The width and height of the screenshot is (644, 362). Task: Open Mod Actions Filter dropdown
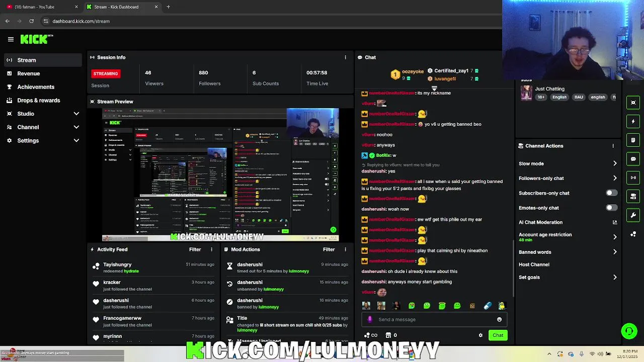[329, 249]
